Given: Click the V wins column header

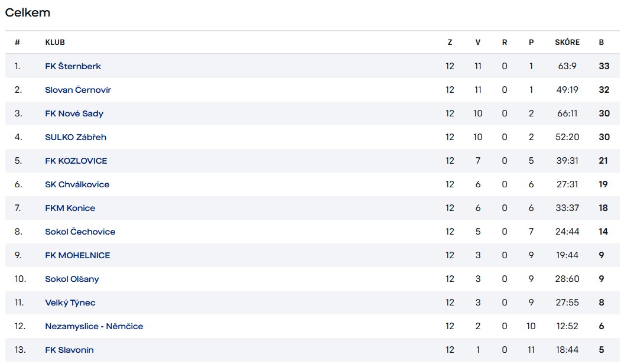Looking at the screenshot, I should (x=477, y=43).
